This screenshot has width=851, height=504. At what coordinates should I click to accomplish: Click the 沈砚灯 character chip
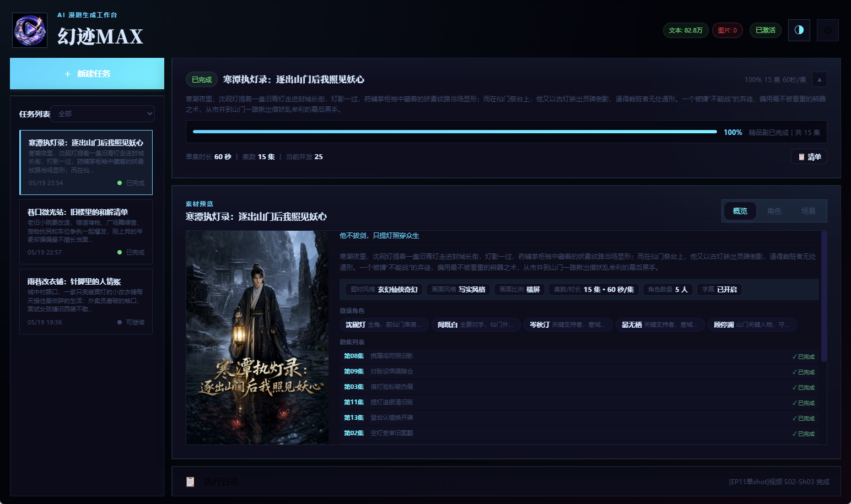384,325
